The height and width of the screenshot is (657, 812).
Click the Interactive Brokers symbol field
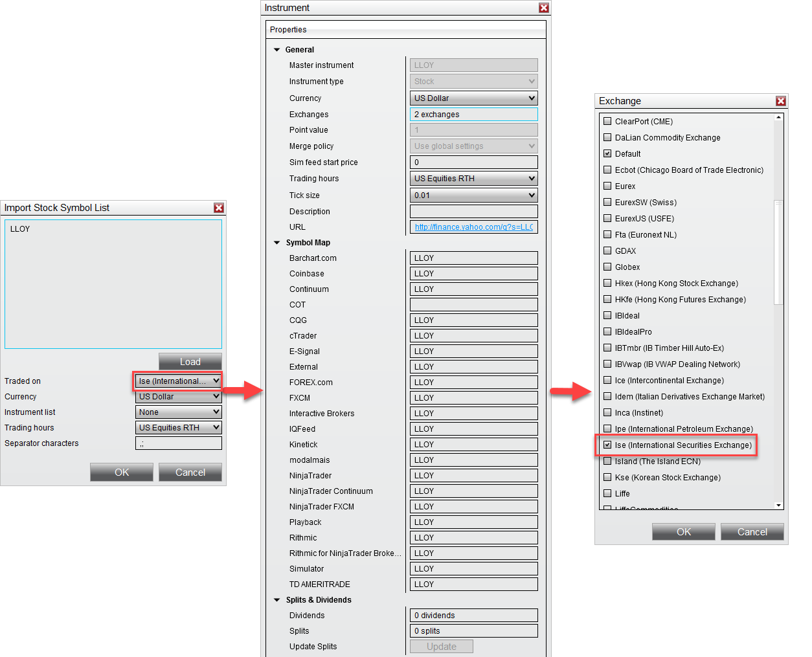click(x=474, y=414)
